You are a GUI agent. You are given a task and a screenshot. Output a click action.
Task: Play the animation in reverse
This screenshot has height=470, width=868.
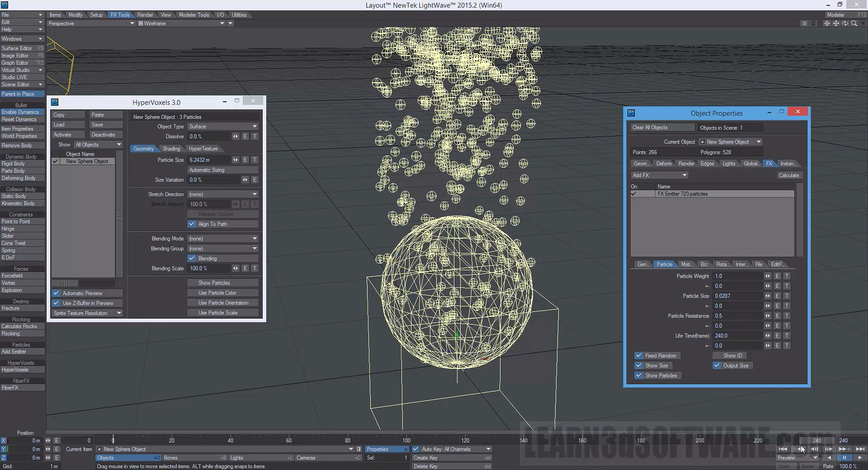829,457
